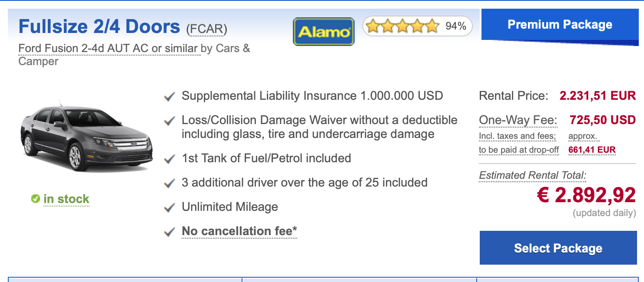Click the green in-stock check icon
The width and height of the screenshot is (644, 282).
(36, 199)
